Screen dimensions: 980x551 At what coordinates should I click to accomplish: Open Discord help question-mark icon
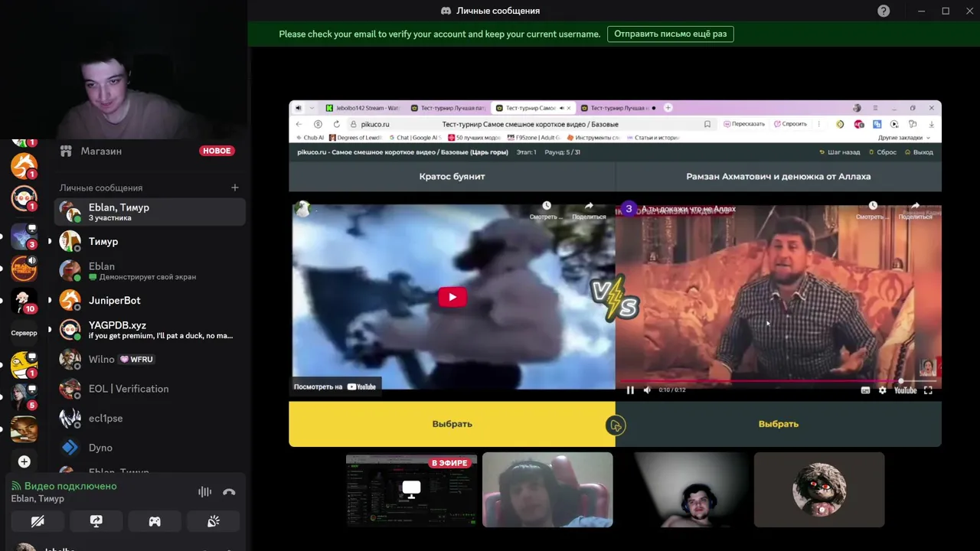click(x=884, y=11)
